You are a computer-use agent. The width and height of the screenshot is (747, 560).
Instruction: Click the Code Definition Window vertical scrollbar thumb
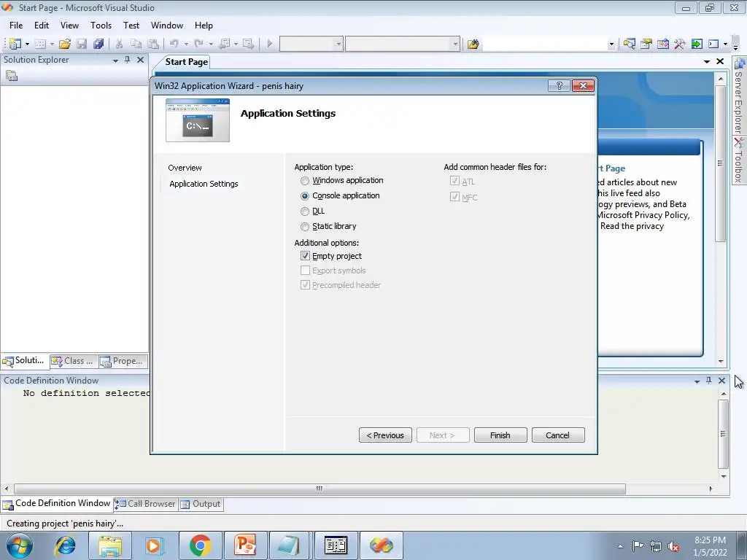coord(723,434)
